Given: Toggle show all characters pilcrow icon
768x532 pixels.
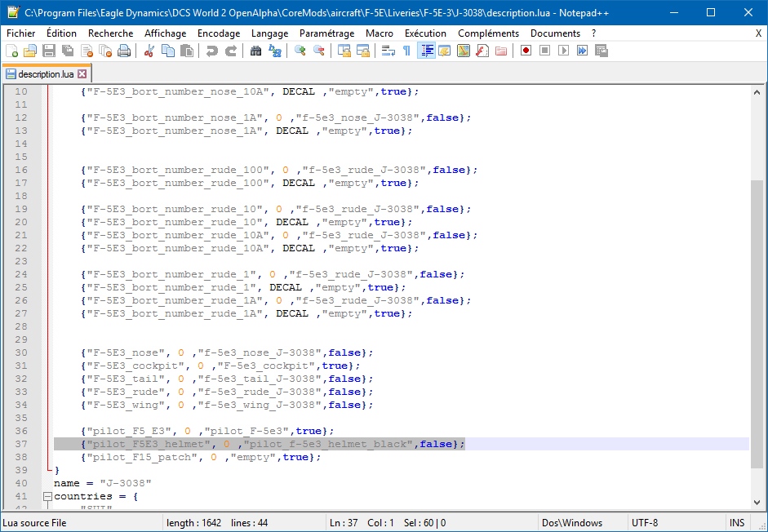Looking at the screenshot, I should pyautogui.click(x=407, y=51).
